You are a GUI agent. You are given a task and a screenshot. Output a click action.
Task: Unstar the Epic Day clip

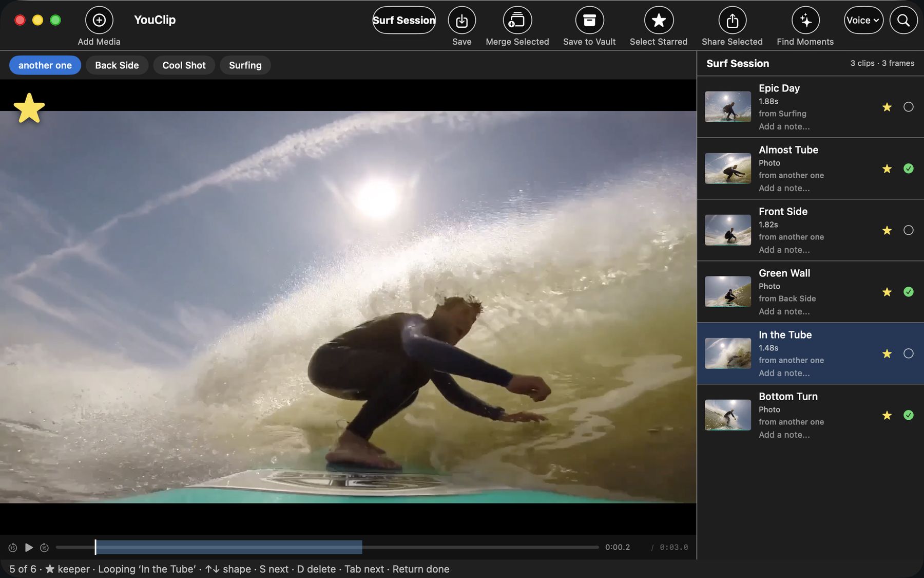[x=887, y=107]
